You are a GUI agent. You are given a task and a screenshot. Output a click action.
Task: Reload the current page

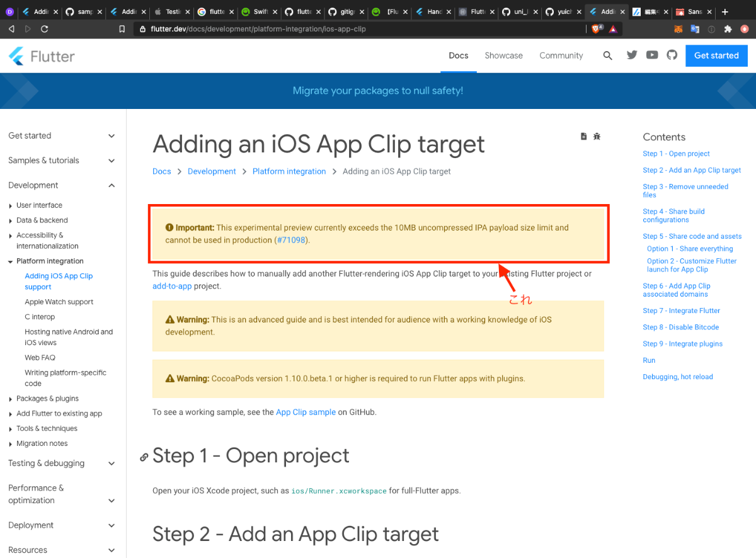(x=44, y=29)
